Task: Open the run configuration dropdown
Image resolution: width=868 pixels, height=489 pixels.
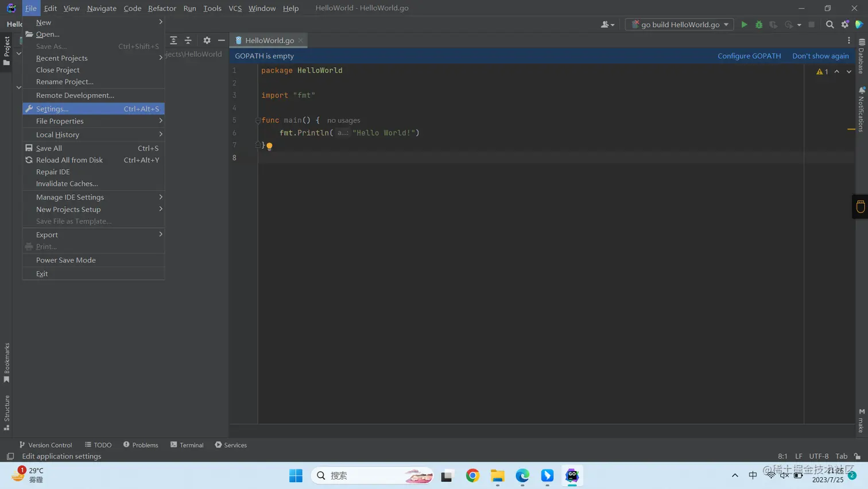Action: tap(679, 25)
